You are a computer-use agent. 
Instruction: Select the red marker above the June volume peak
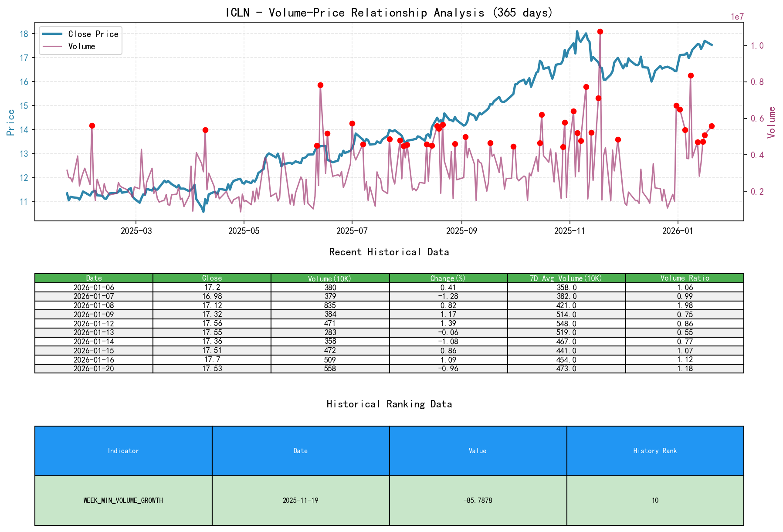pos(320,85)
